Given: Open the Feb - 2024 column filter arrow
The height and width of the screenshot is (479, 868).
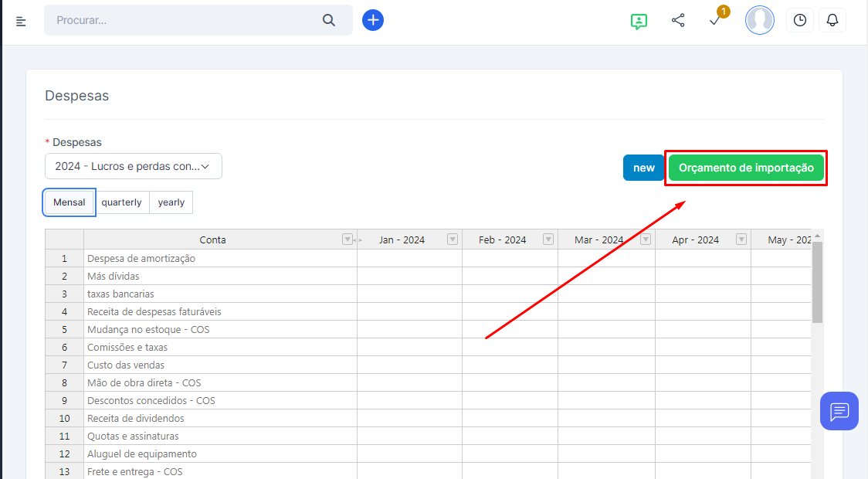Looking at the screenshot, I should [548, 239].
